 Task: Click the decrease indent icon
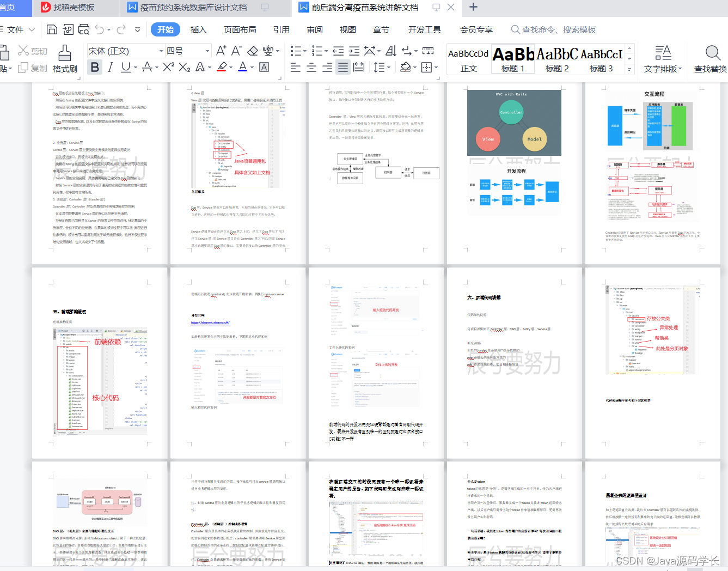[x=338, y=51]
